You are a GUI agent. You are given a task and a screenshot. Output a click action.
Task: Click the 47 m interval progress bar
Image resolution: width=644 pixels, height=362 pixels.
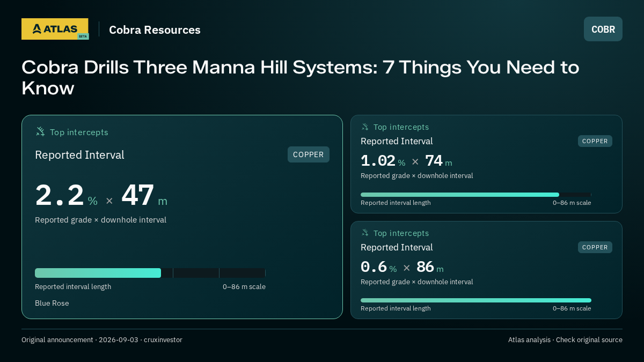[150, 273]
